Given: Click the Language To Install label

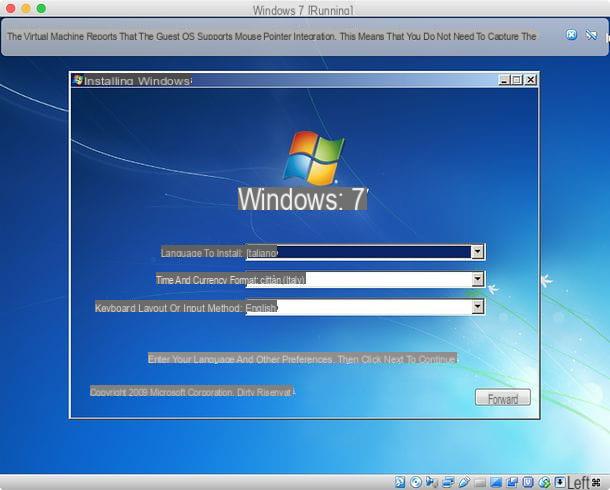Looking at the screenshot, I should [x=202, y=253].
